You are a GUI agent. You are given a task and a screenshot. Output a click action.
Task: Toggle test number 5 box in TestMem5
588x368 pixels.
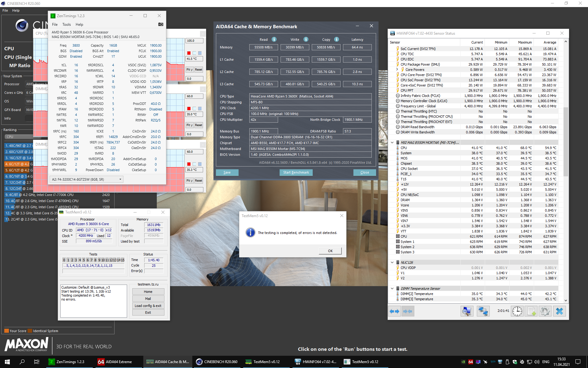[x=84, y=260]
